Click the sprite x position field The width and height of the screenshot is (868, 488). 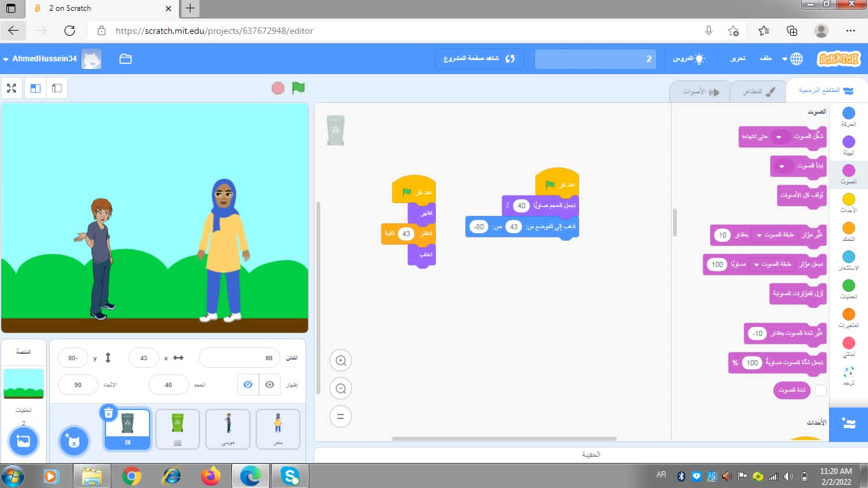coord(144,358)
